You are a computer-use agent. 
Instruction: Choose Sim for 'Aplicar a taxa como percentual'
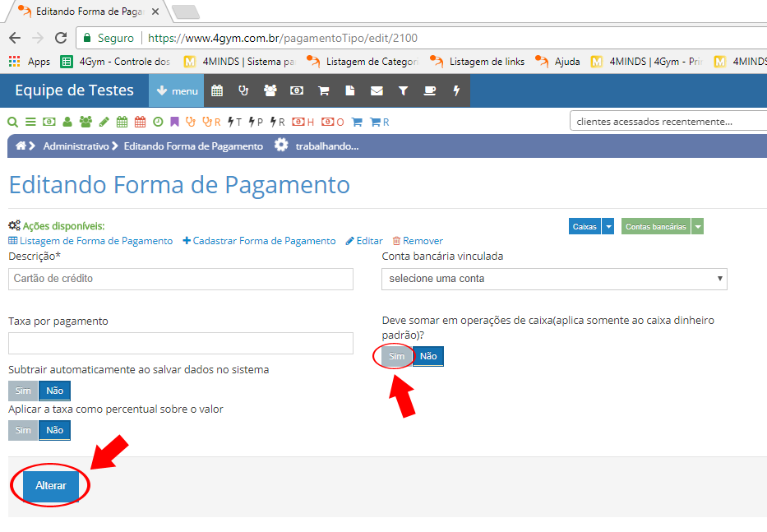(x=23, y=430)
